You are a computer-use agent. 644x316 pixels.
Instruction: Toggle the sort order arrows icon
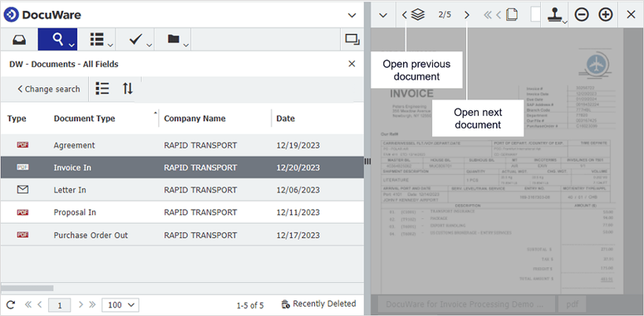click(x=128, y=88)
